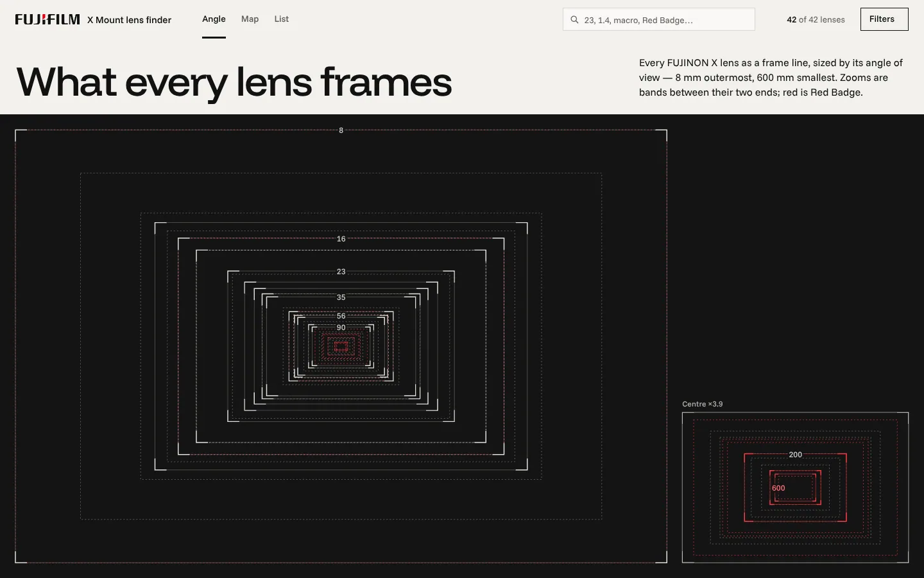
Task: Open the Filters panel
Action: click(x=884, y=19)
